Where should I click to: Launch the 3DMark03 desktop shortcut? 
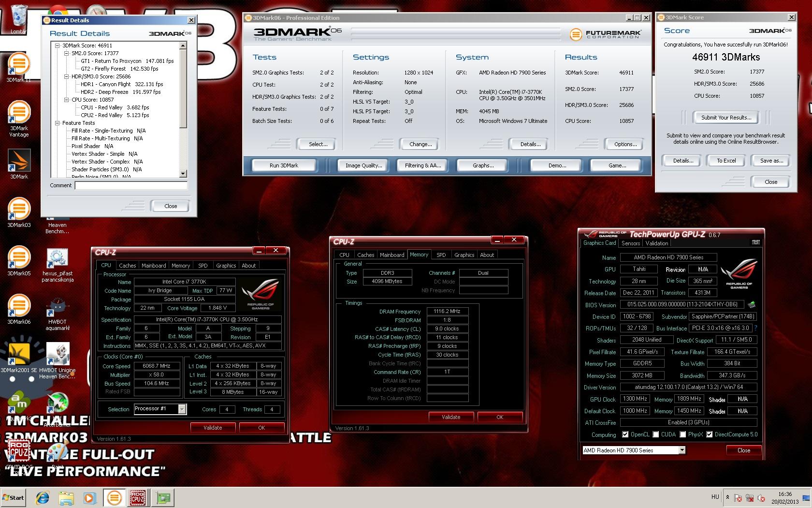[19, 212]
